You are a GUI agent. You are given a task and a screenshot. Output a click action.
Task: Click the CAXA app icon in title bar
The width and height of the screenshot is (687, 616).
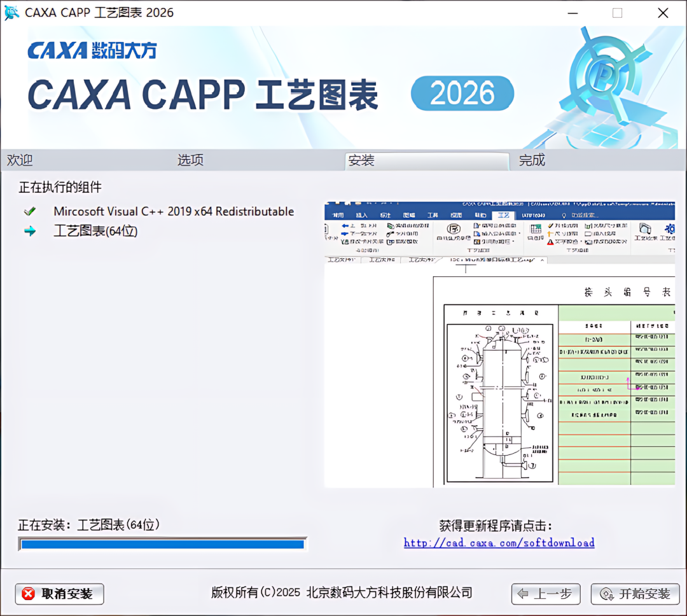(11, 12)
